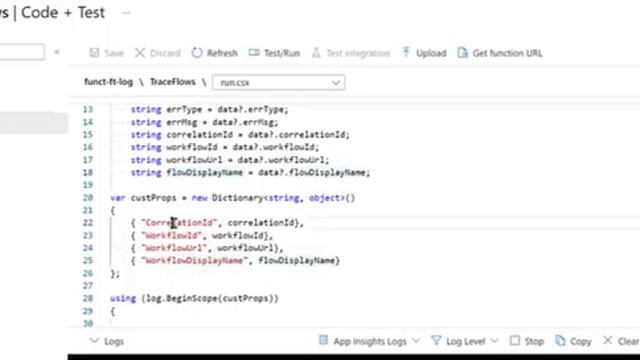Click custProps variable on line 20
Image resolution: width=640 pixels, height=360 pixels.
point(153,198)
